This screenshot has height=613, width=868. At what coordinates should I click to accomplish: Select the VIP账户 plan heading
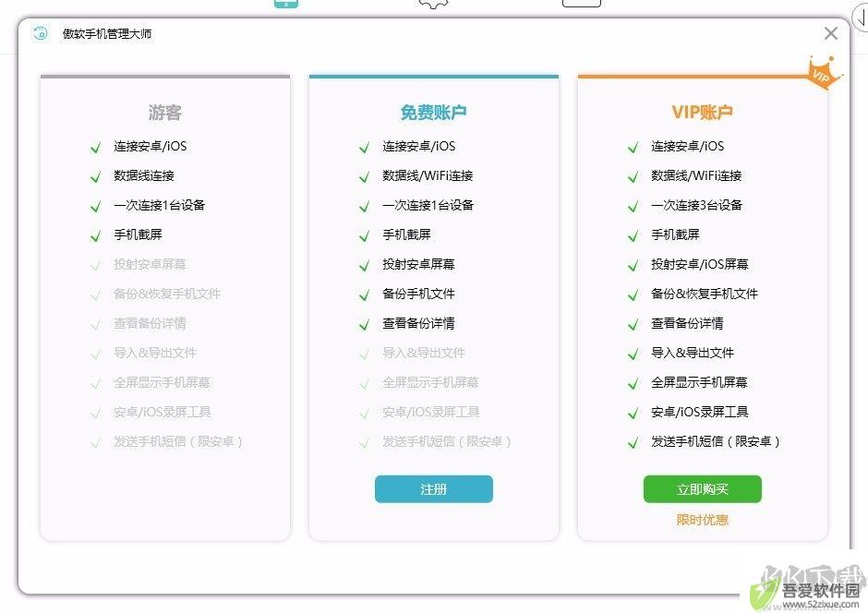coord(702,113)
